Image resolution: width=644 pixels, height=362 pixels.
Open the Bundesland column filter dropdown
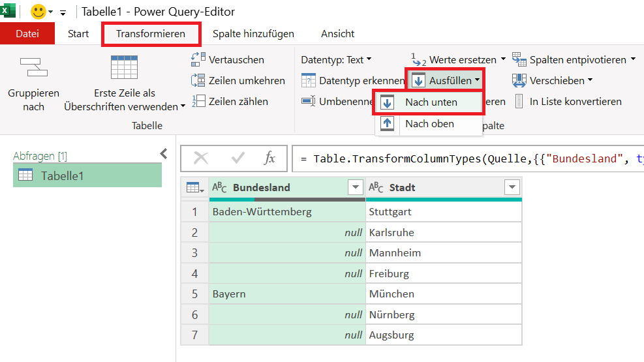tap(355, 187)
